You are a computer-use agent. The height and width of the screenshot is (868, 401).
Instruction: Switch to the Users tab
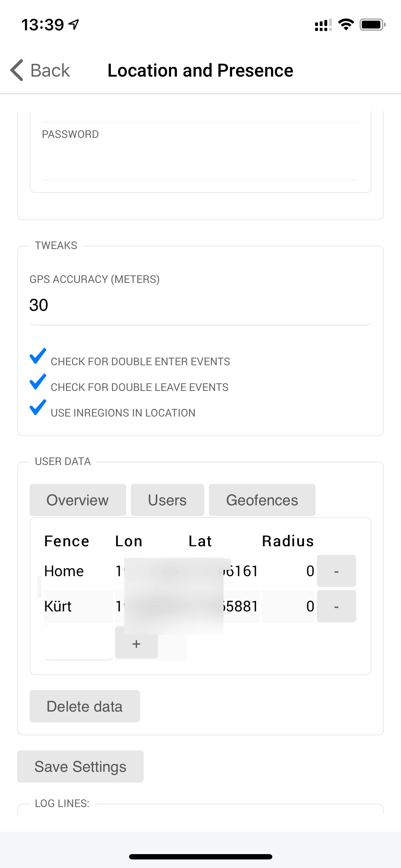(x=167, y=500)
